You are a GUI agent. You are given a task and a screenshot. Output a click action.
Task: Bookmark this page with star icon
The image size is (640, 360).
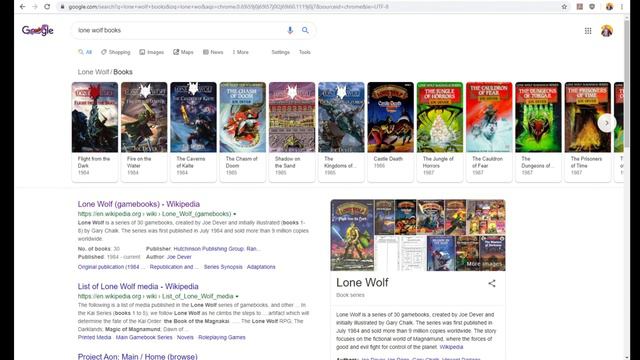(564, 7)
